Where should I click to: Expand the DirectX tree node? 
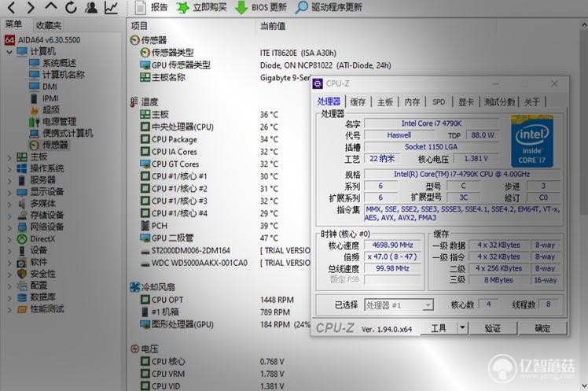point(9,239)
